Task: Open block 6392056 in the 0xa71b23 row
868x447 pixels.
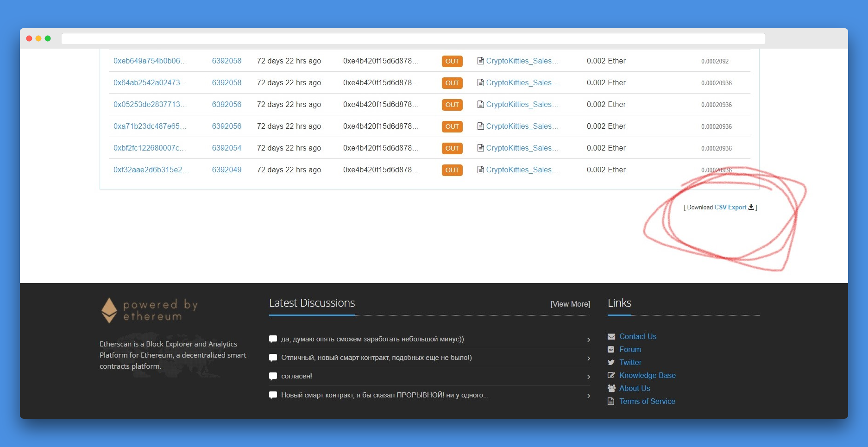Action: pyautogui.click(x=226, y=126)
